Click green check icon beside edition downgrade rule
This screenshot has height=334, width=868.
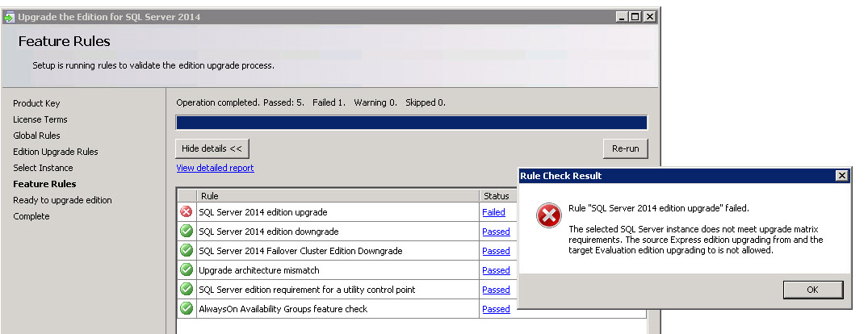click(x=187, y=232)
